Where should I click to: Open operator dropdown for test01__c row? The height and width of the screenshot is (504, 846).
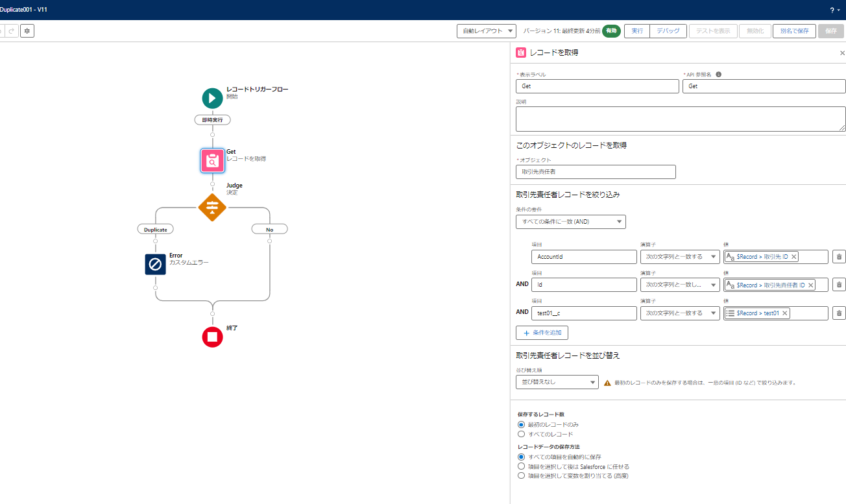680,313
